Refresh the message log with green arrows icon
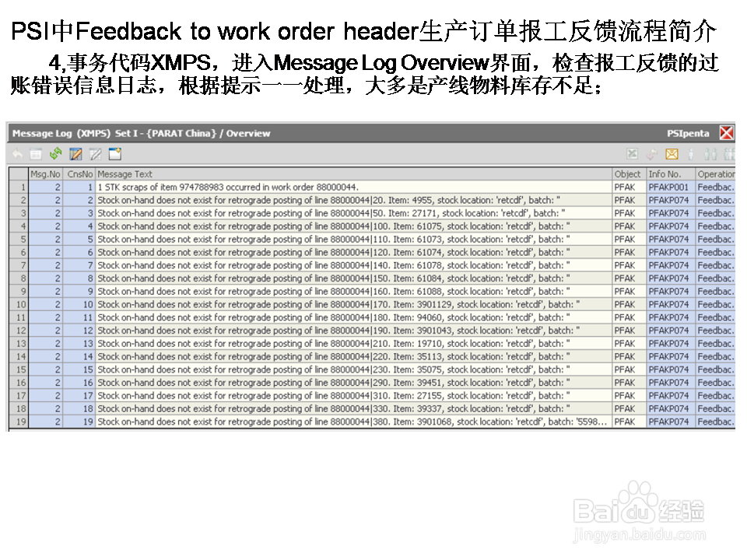This screenshot has height=560, width=747. click(x=56, y=154)
